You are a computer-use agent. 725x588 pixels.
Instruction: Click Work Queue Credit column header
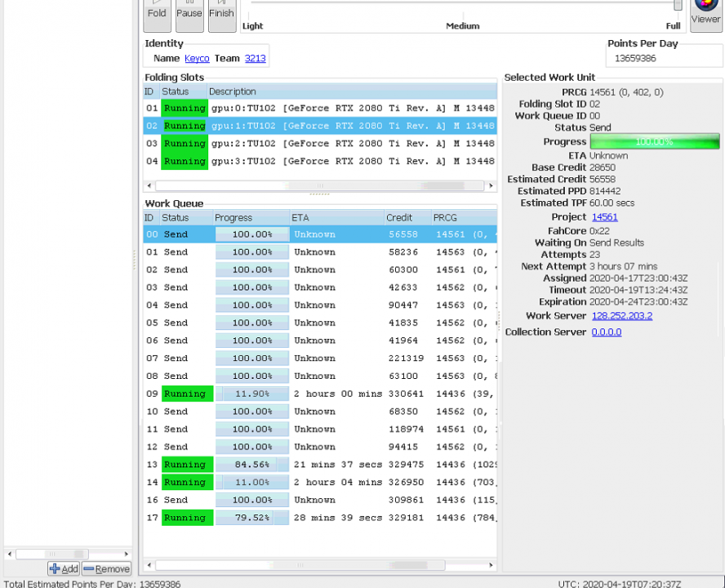click(x=407, y=217)
